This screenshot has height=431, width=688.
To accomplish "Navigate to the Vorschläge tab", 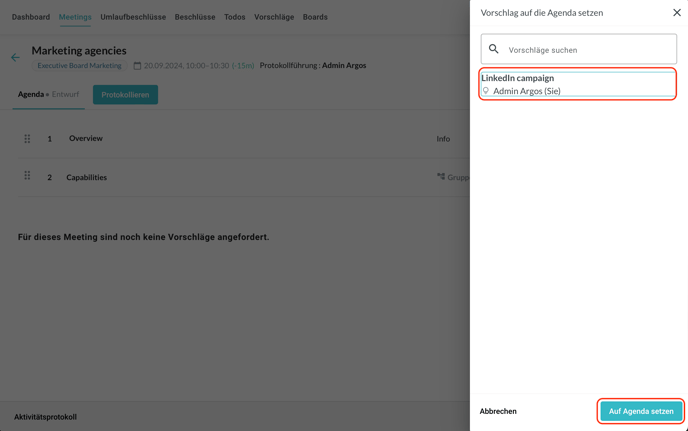I will click(274, 17).
